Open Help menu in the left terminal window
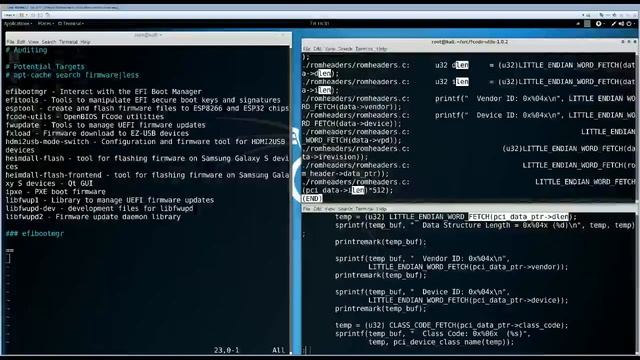 [85, 42]
